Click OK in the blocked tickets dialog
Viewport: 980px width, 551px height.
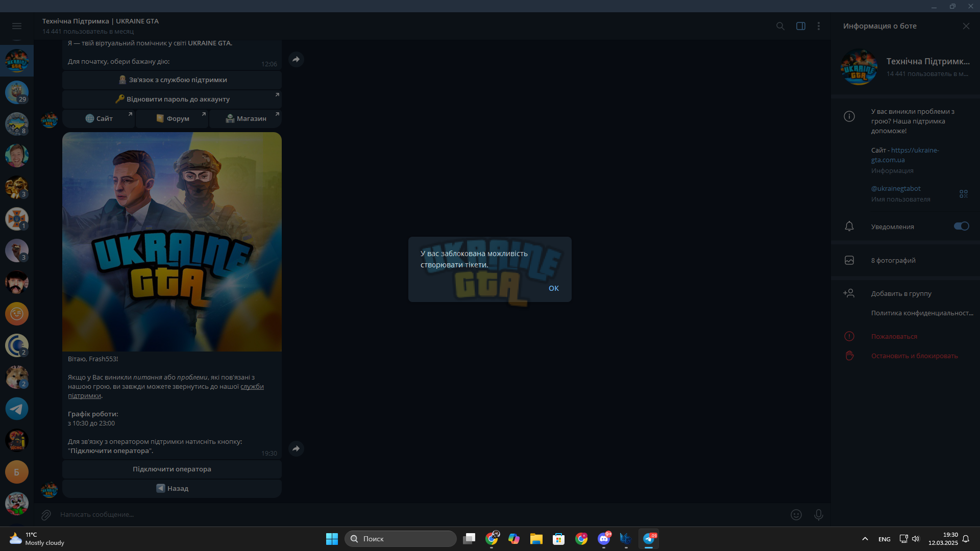click(x=554, y=288)
